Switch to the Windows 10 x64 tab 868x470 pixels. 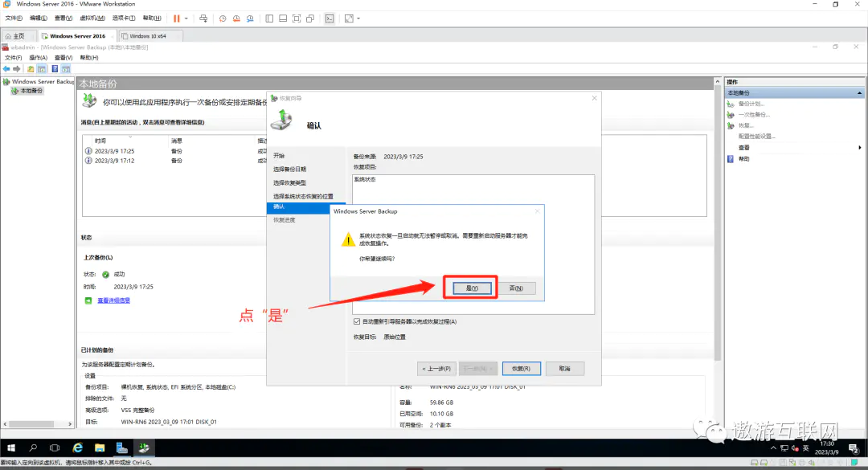point(148,36)
